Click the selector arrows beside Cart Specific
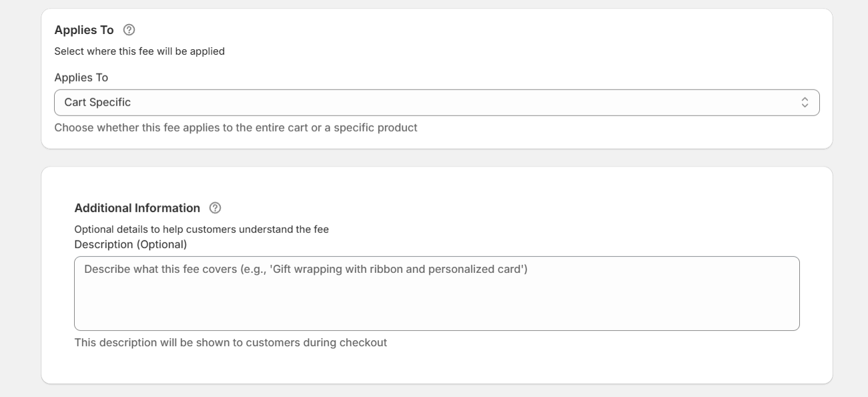 [x=805, y=102]
